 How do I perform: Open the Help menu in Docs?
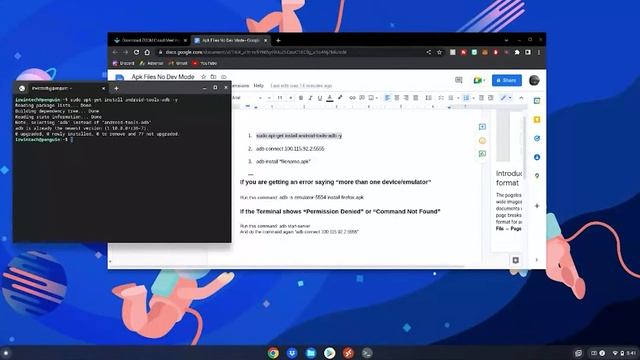point(258,86)
